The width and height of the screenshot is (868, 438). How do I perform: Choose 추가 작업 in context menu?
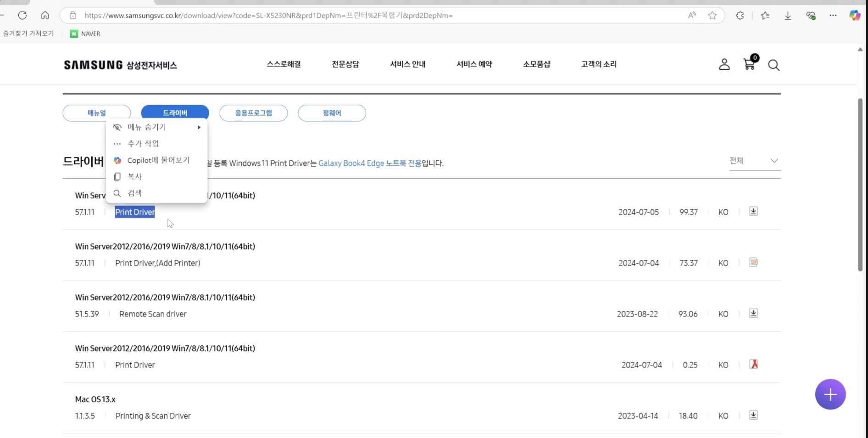(156, 144)
